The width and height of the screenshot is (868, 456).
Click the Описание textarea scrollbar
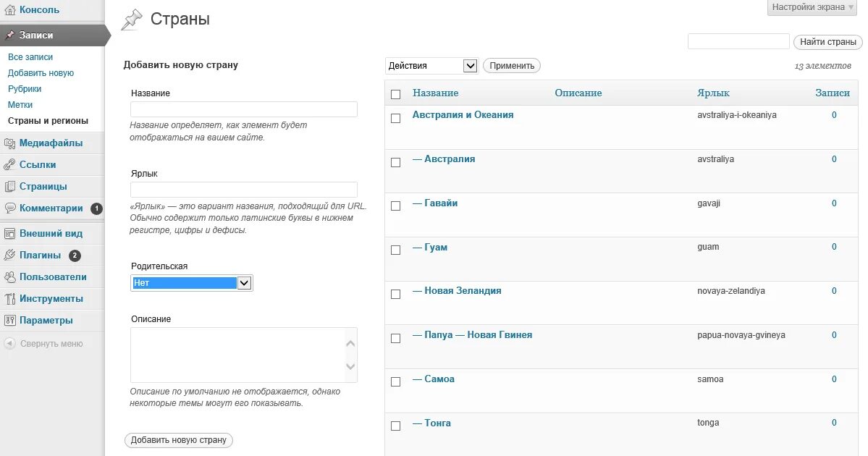pos(350,355)
